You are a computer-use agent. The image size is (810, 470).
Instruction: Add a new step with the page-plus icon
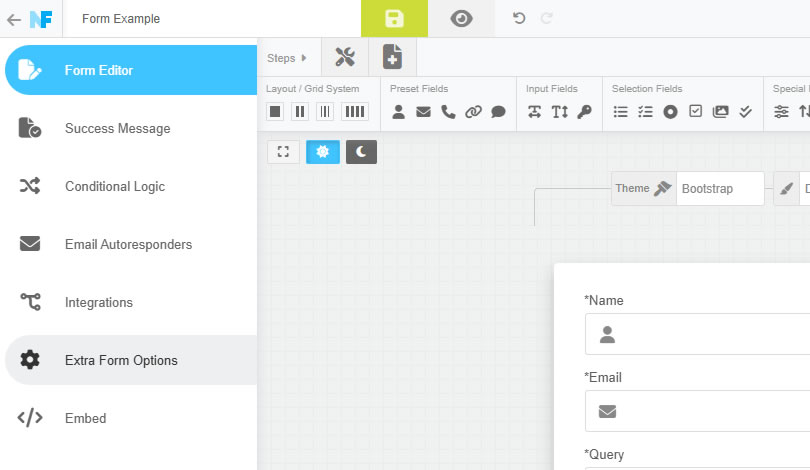tap(392, 57)
